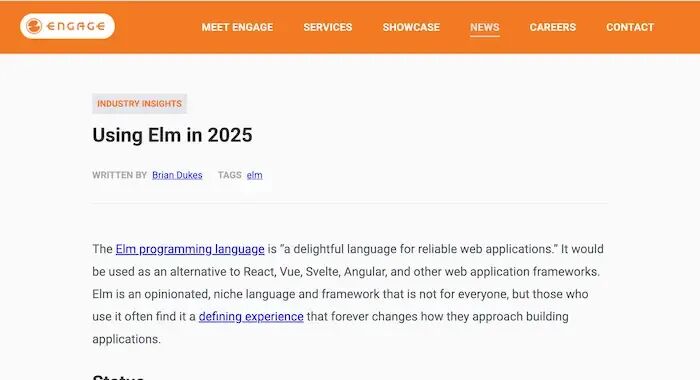Screen dimensions: 700x380
Task: Open the Meet Engage menu item
Action: coord(237,27)
